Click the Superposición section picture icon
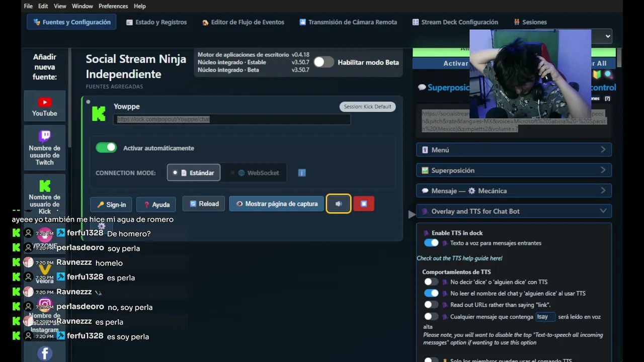Screen dimensions: 644x362 pyautogui.click(x=425, y=170)
